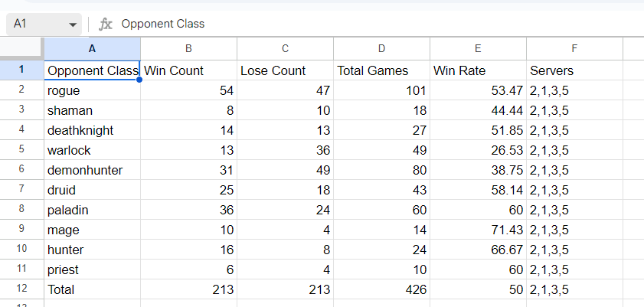Click the A1 Name Box field
Image resolution: width=644 pixels, height=307 pixels.
(34, 24)
